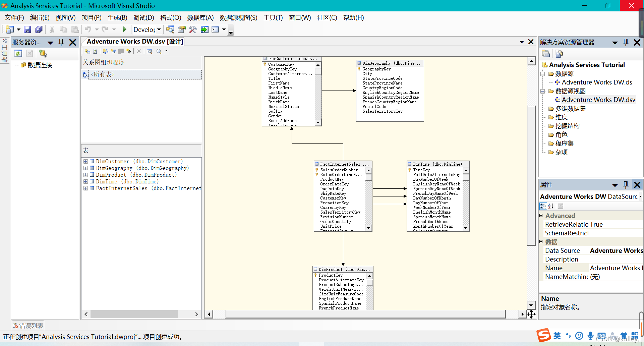Toggle auto-hide pin on Server Explorer panel

(x=61, y=42)
